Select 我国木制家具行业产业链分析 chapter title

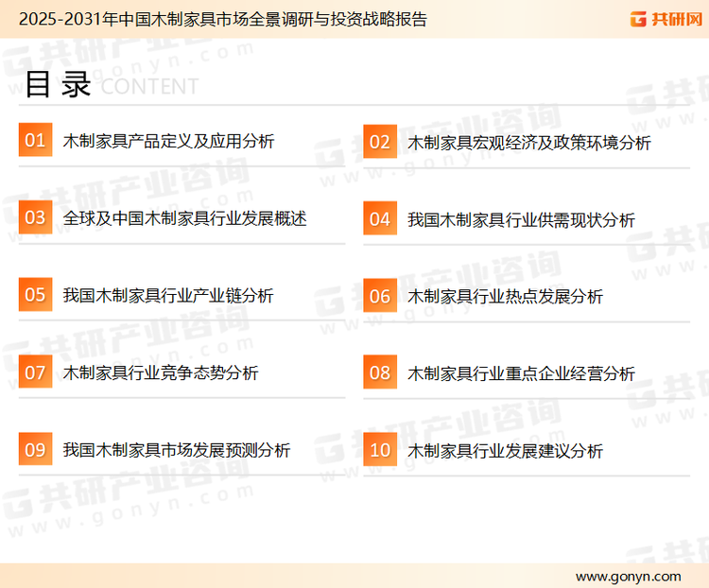tap(168, 296)
